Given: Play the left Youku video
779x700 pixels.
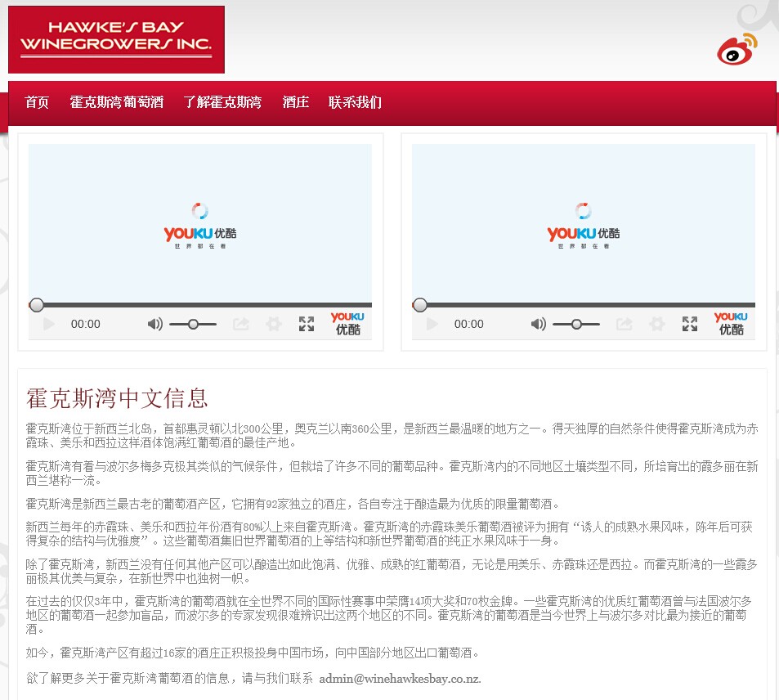Looking at the screenshot, I should (49, 325).
